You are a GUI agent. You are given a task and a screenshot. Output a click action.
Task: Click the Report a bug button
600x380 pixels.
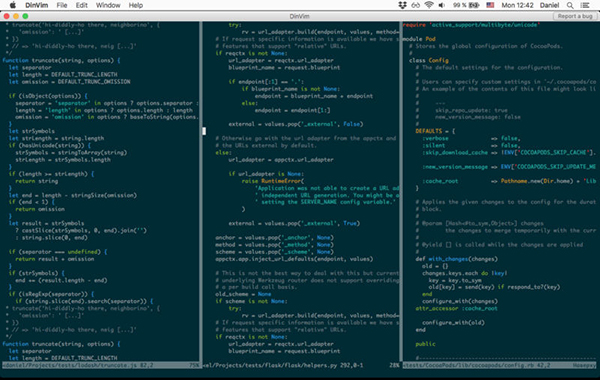click(x=575, y=16)
